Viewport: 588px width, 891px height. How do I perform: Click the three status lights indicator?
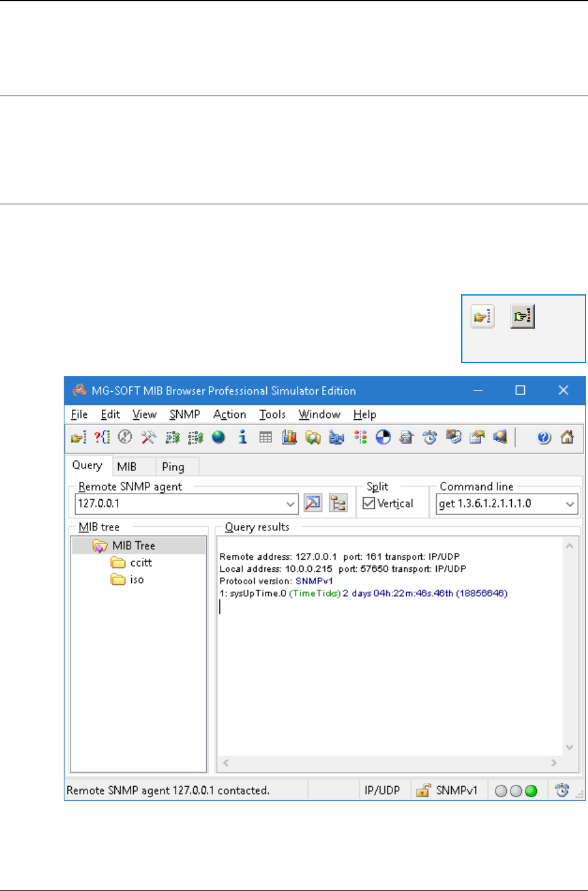click(516, 791)
